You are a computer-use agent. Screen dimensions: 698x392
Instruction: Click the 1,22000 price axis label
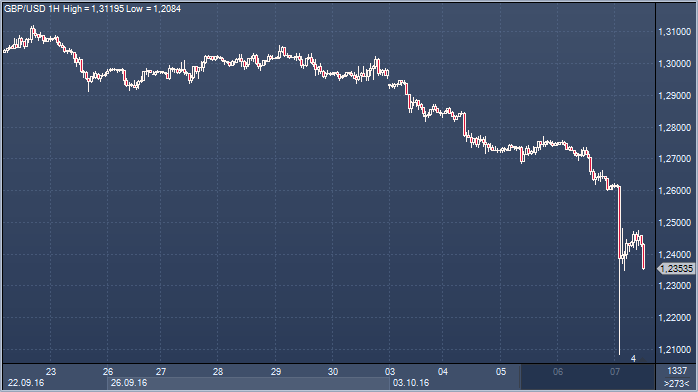674,318
